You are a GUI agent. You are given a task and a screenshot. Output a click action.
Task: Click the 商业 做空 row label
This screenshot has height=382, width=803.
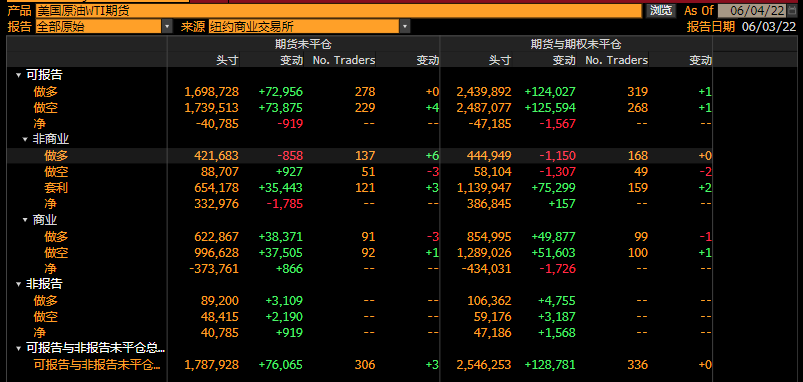point(56,252)
